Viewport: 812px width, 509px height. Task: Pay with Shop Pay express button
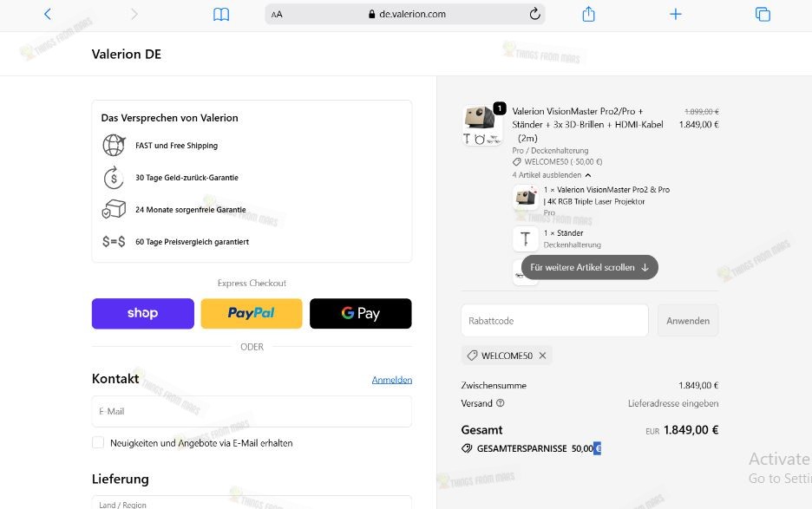143,314
